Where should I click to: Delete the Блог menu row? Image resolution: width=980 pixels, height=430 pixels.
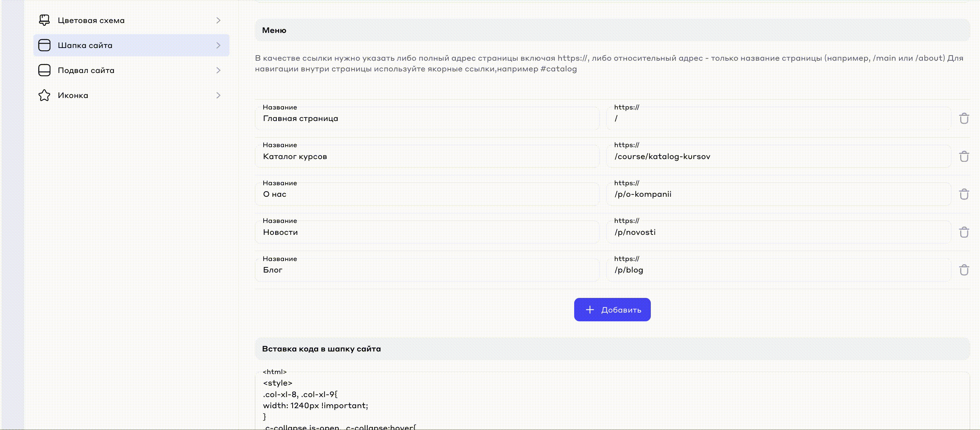(x=964, y=270)
